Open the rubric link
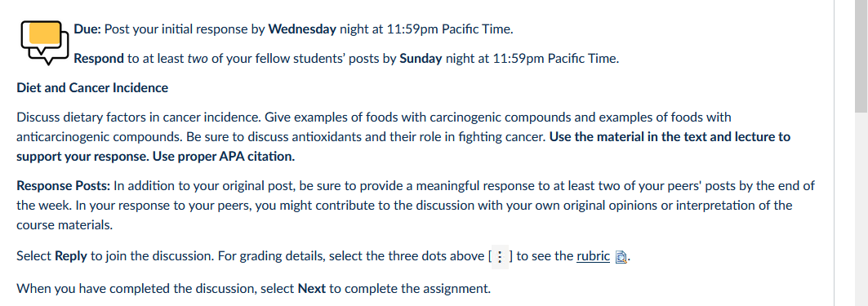The height and width of the screenshot is (306, 868). tap(593, 256)
